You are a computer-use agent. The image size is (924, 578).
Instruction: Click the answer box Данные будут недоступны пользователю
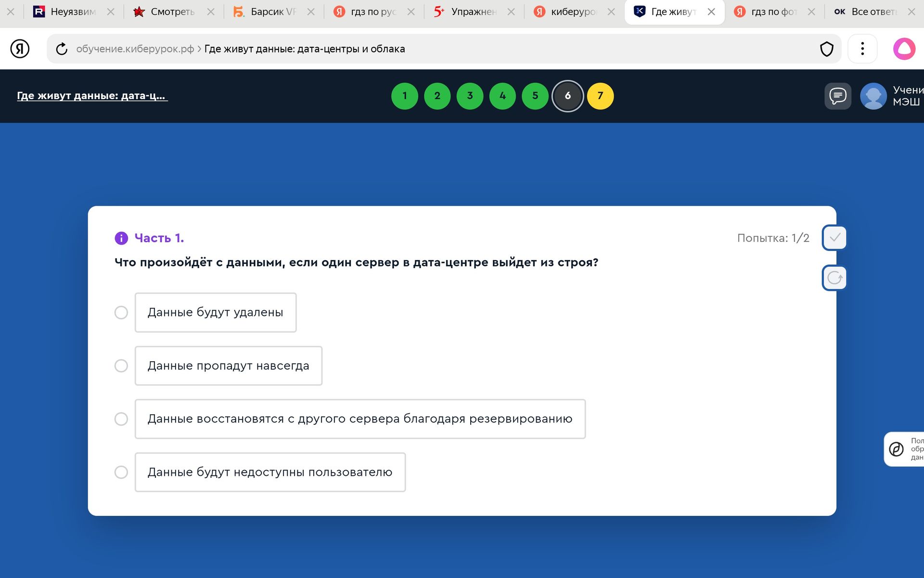(270, 472)
